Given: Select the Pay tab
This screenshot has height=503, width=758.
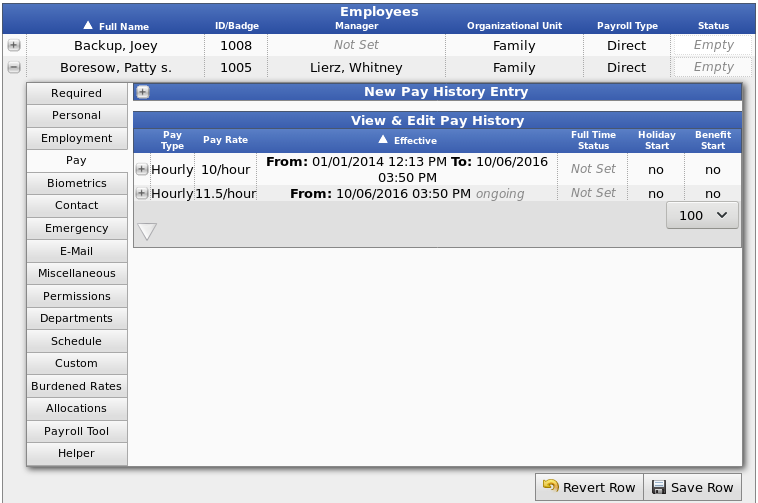Looking at the screenshot, I should [77, 160].
